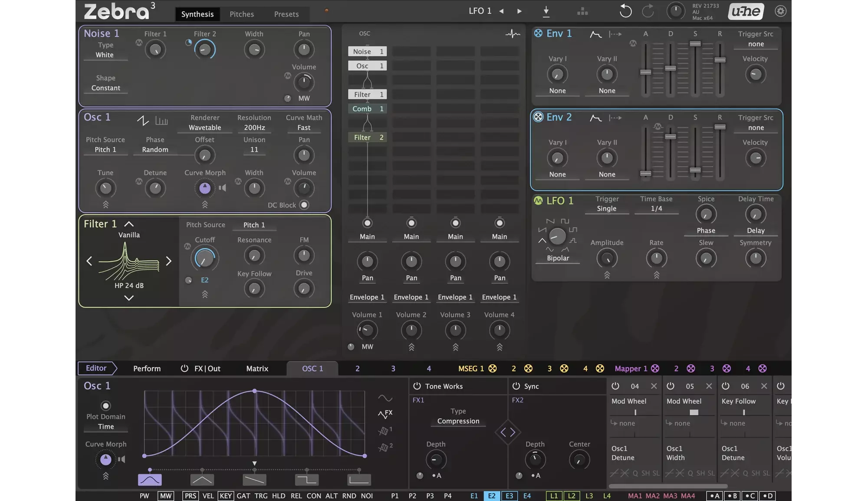Image resolution: width=868 pixels, height=501 pixels.
Task: Select the triangle waveform thumbnail
Action: (x=202, y=480)
